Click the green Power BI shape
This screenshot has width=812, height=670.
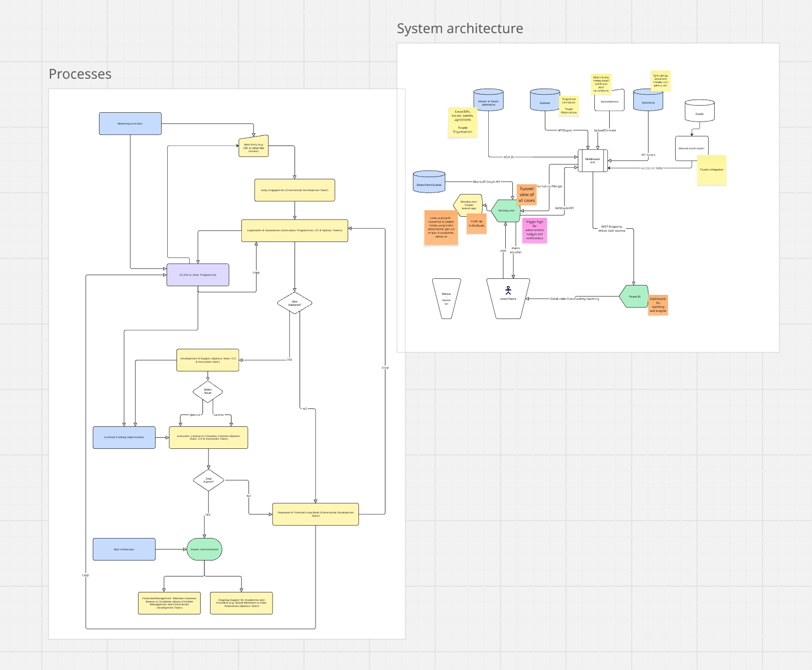(x=634, y=296)
